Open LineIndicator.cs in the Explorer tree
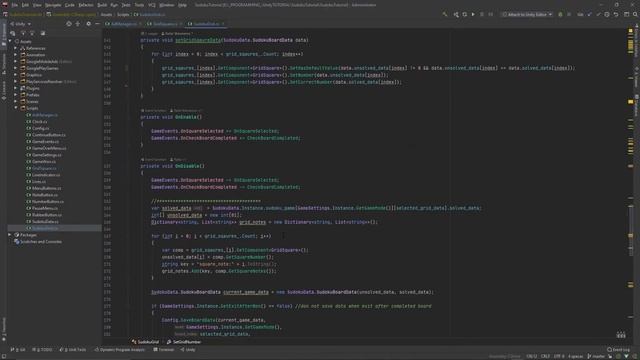This screenshot has width=640, height=360. [46, 175]
